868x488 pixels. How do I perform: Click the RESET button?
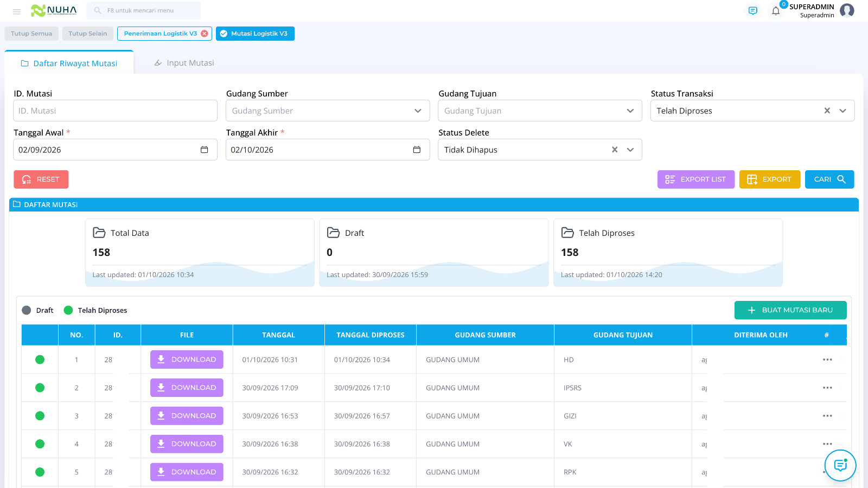tap(41, 179)
